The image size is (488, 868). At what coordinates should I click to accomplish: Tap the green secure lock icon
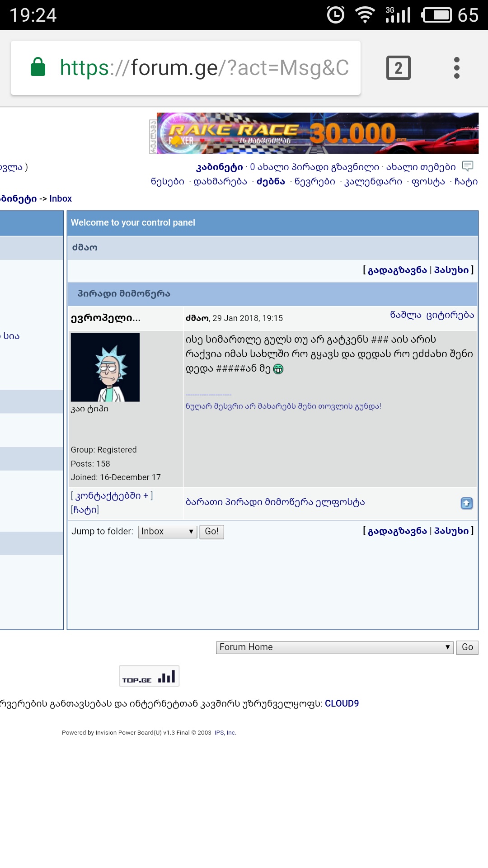38,67
